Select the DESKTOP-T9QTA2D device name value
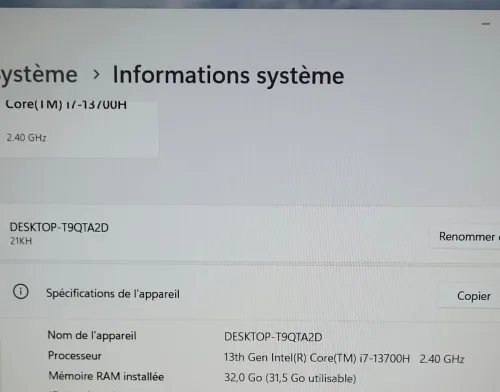The height and width of the screenshot is (392, 500). pyautogui.click(x=273, y=337)
